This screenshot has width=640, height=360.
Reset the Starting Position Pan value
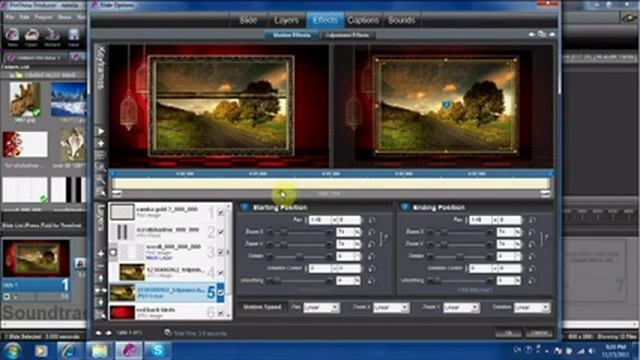pyautogui.click(x=371, y=220)
